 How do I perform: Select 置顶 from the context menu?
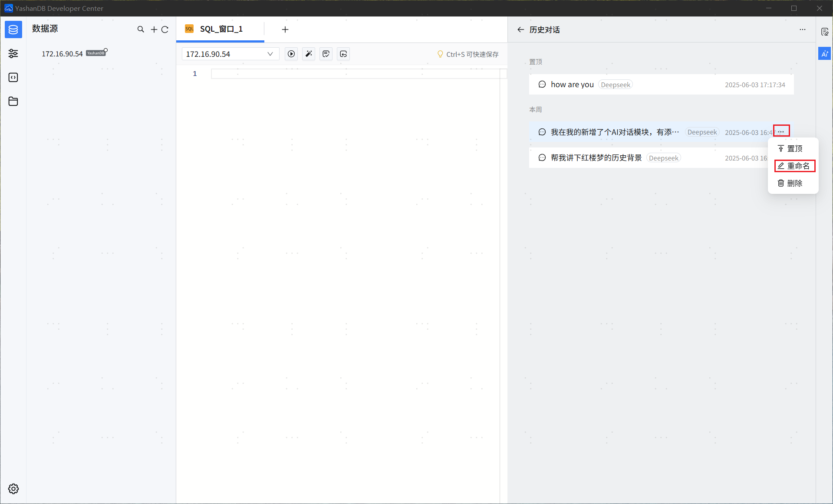[x=790, y=149]
